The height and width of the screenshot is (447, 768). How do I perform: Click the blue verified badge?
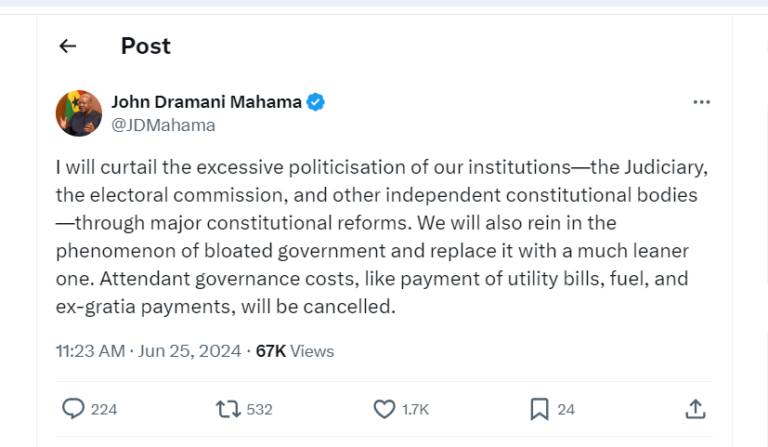coord(315,102)
